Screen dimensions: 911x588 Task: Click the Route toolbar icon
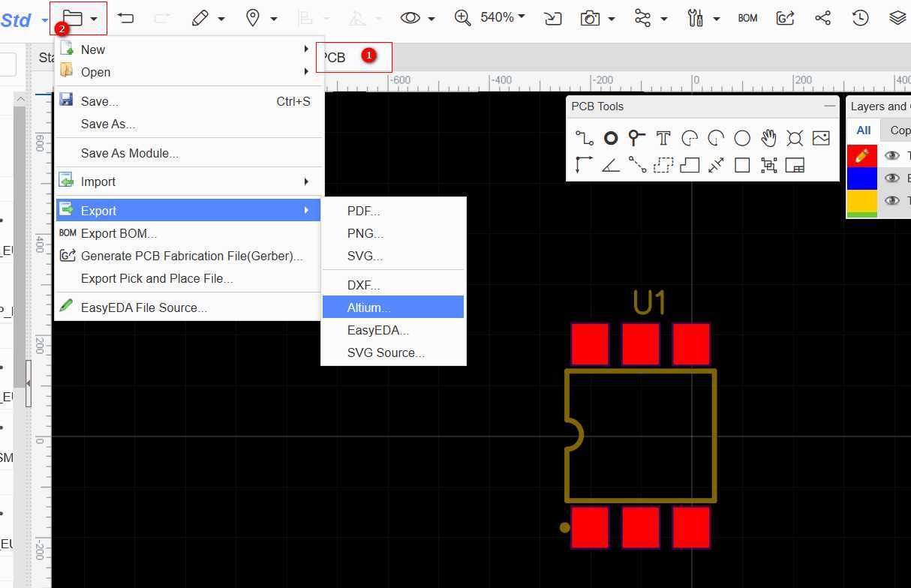(642, 18)
